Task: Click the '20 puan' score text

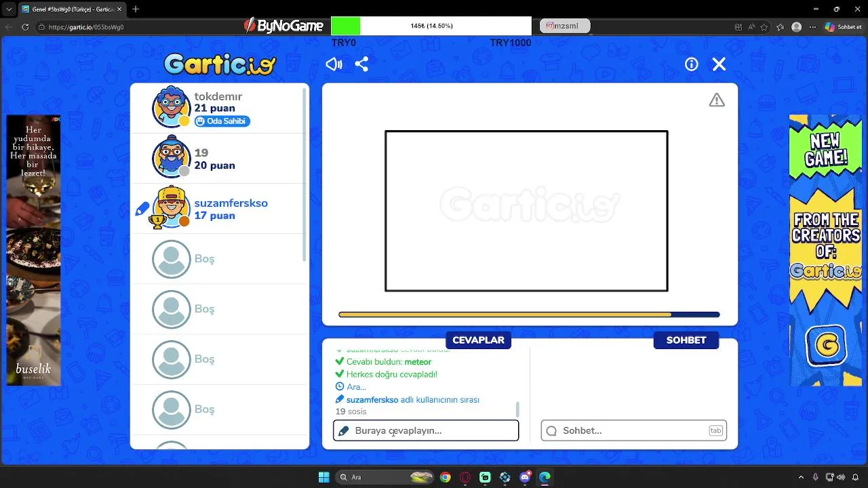Action: coord(214,165)
